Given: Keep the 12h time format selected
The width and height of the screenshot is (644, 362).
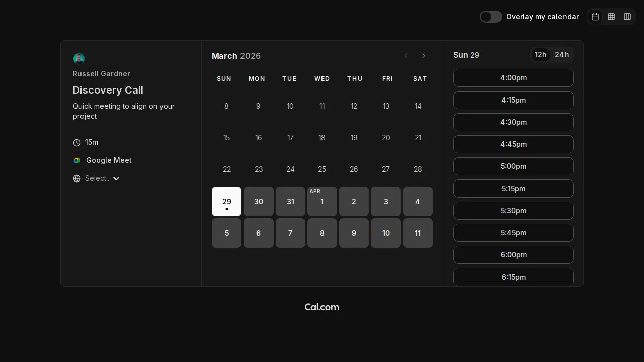Looking at the screenshot, I should tap(540, 55).
